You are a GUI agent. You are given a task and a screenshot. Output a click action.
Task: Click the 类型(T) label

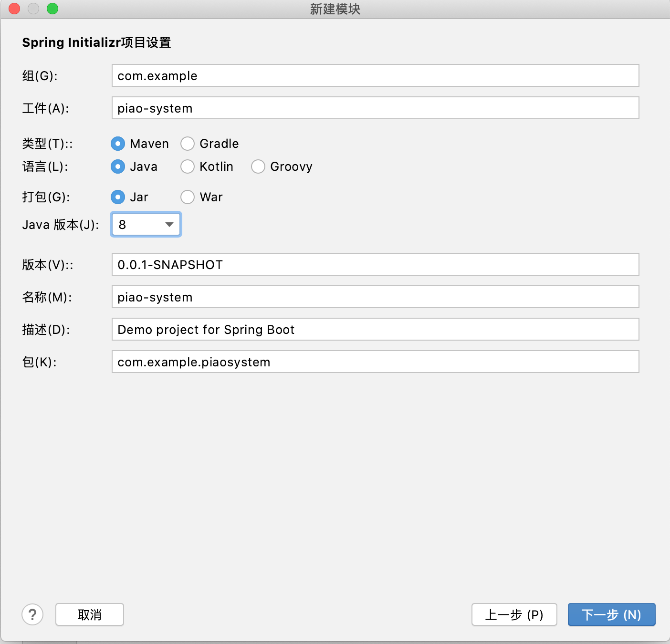(47, 144)
